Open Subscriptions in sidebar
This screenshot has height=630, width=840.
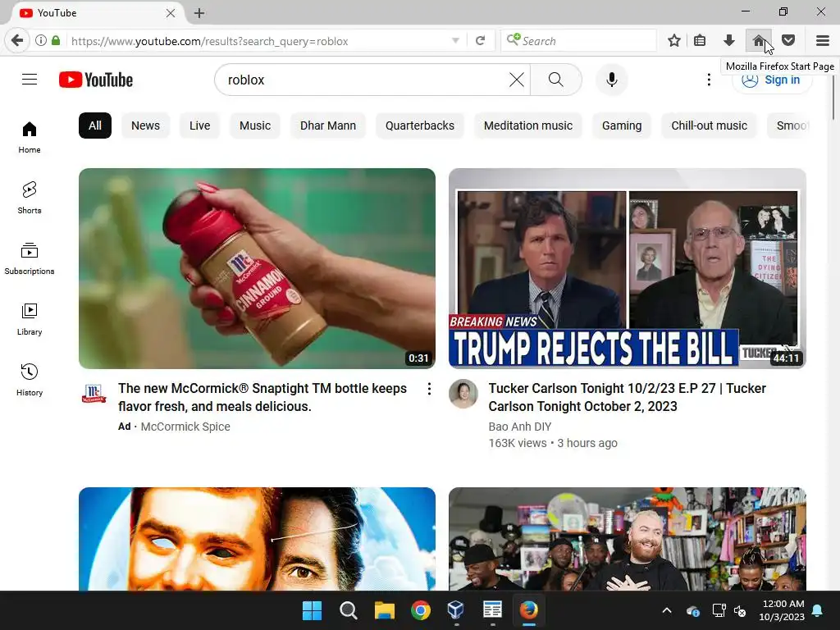(x=30, y=258)
